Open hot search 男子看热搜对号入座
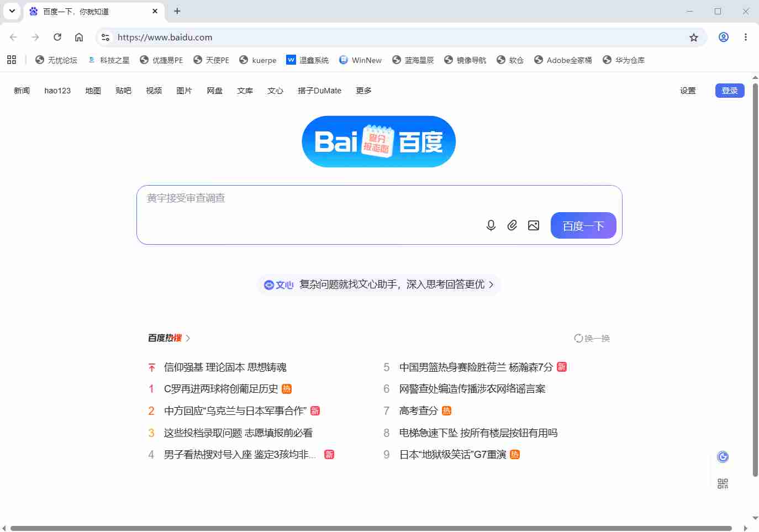 [240, 455]
